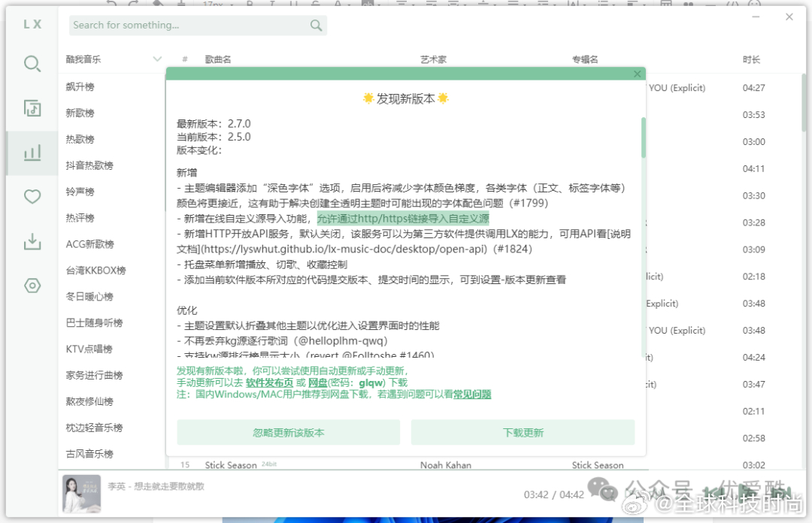Screen dimensions: 812x523
Task: Click the duration value 04:27
Action: [x=753, y=88]
